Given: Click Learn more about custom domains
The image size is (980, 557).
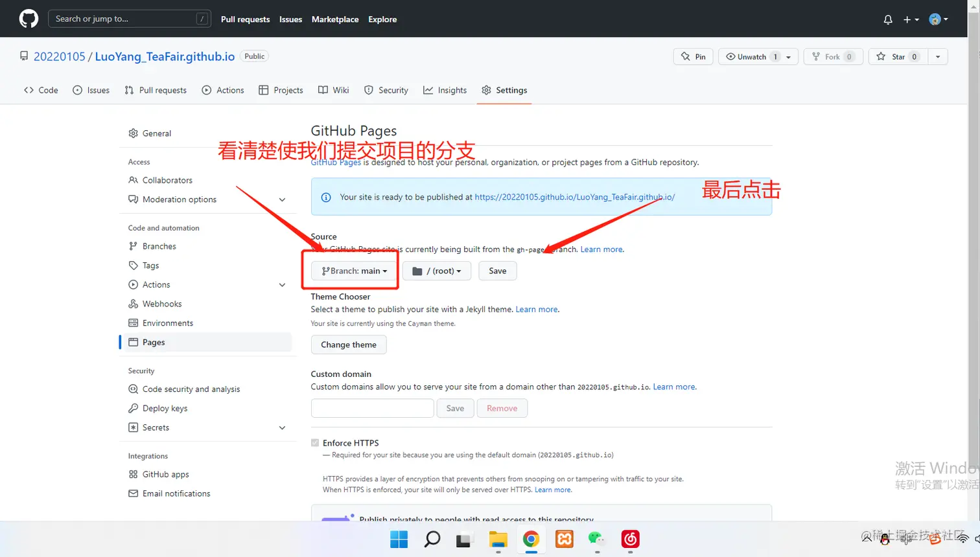Looking at the screenshot, I should (674, 387).
